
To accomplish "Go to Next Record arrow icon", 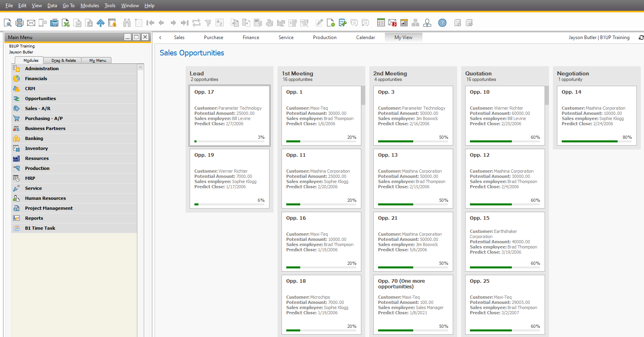I will point(173,23).
